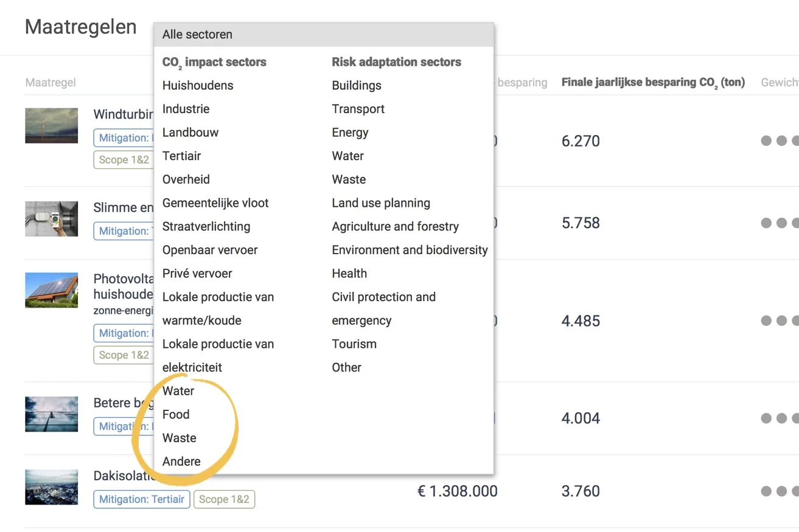Select Other risk adaptation sector

(x=347, y=368)
